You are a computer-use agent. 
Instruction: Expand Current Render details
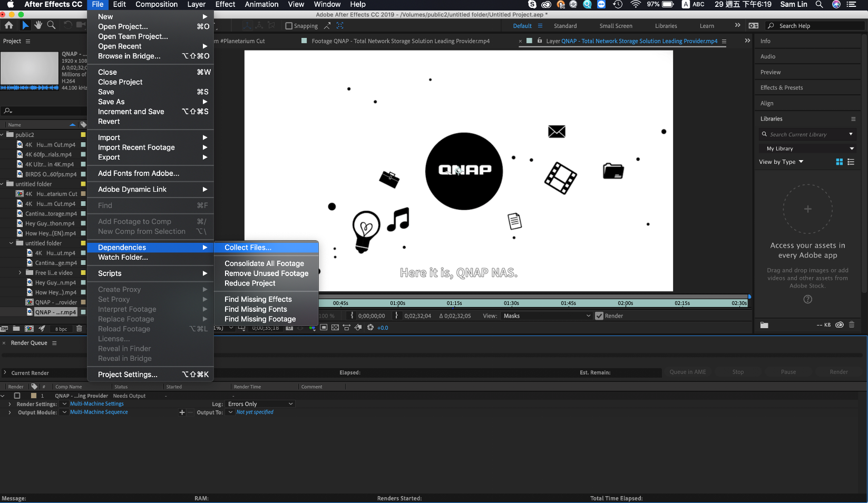click(x=5, y=373)
